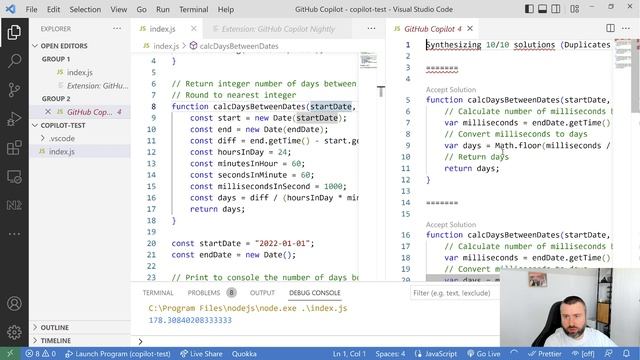Click Prettier status bar item
This screenshot has height=360, width=640.
[x=544, y=353]
